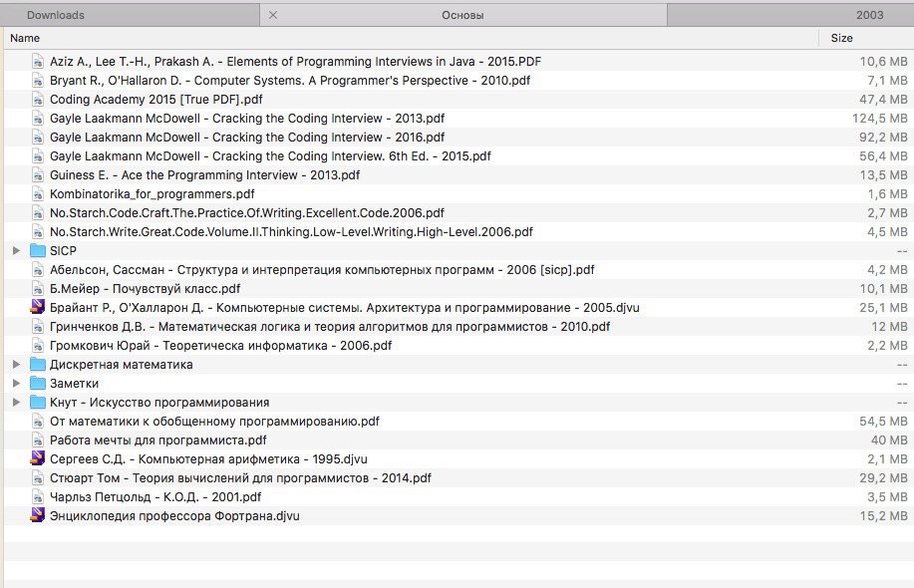Screen dimensions: 914x588
Task: Expand the Заметки folder disclosure triangle
Action: click(x=16, y=384)
